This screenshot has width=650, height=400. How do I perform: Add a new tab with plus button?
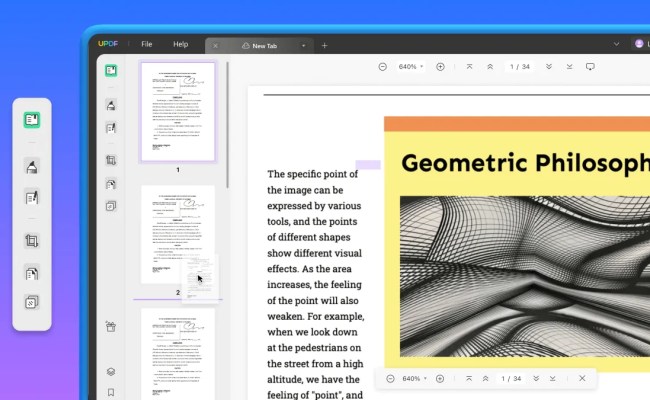click(325, 46)
